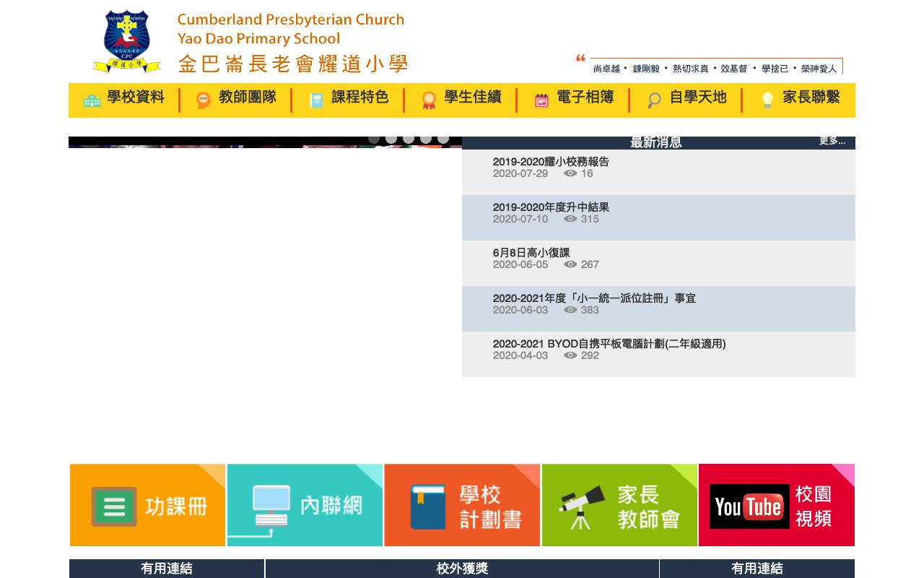Click the 電子相簿 calendar icon
The height and width of the screenshot is (578, 924).
tap(542, 100)
